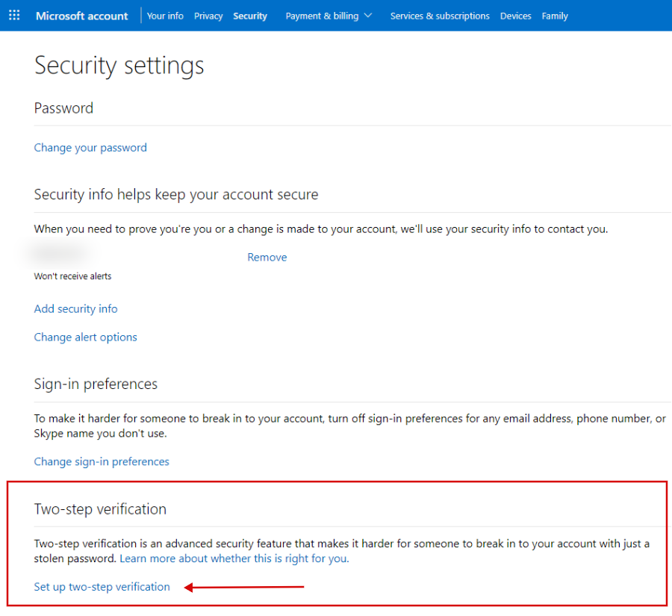
Task: Click Set up two-step verification
Action: point(102,587)
